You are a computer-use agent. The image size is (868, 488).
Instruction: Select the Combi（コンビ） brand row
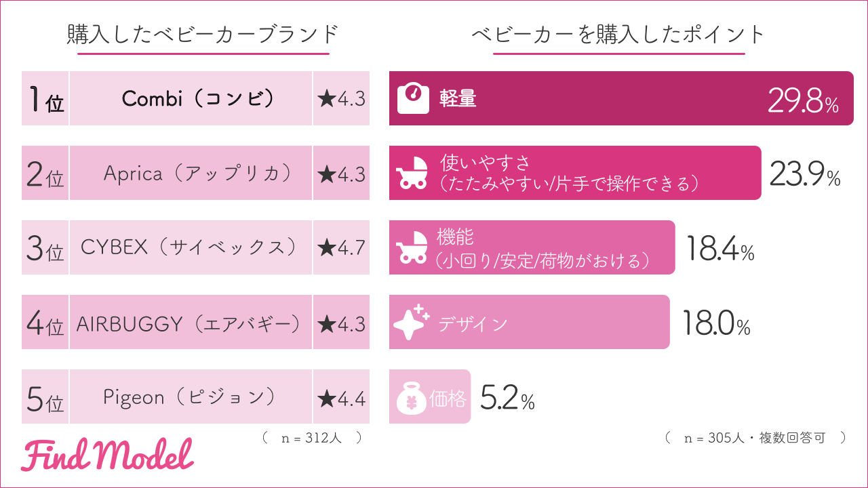(191, 99)
